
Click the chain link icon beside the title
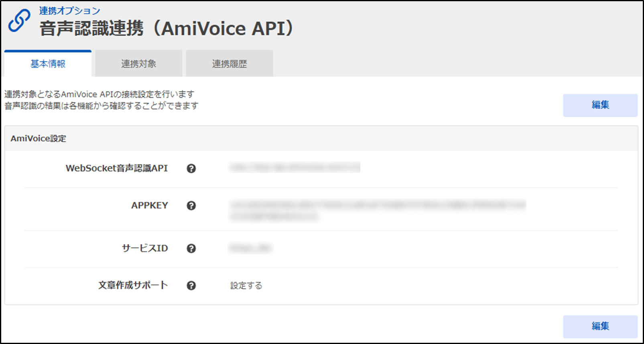[x=19, y=21]
